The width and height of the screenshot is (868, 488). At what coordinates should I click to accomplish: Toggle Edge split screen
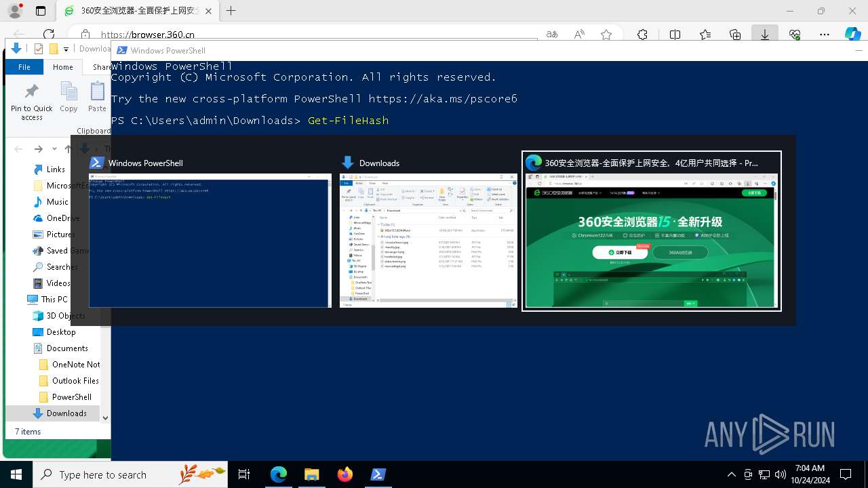(x=675, y=35)
